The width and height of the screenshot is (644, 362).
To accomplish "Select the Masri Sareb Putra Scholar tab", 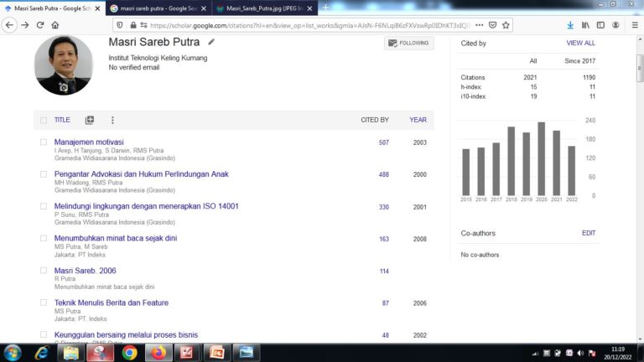I will click(x=53, y=8).
